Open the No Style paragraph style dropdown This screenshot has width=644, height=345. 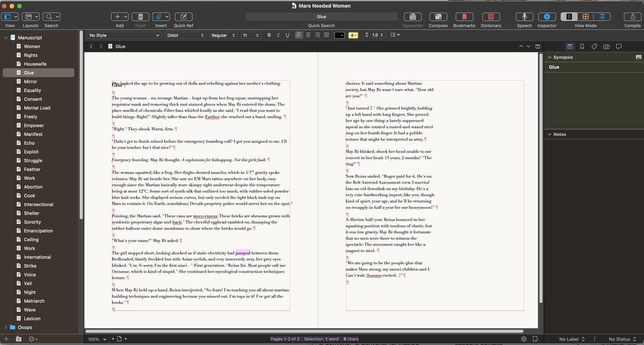pos(124,35)
